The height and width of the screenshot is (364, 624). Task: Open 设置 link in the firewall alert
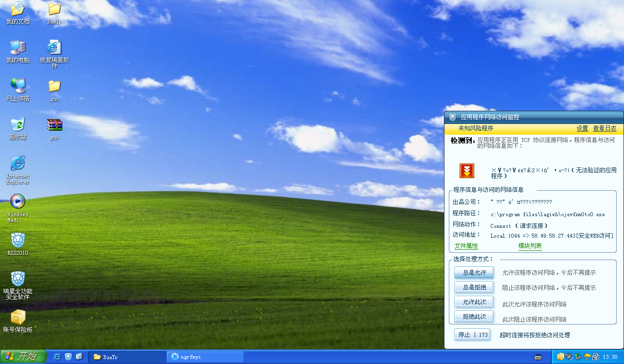(x=583, y=129)
